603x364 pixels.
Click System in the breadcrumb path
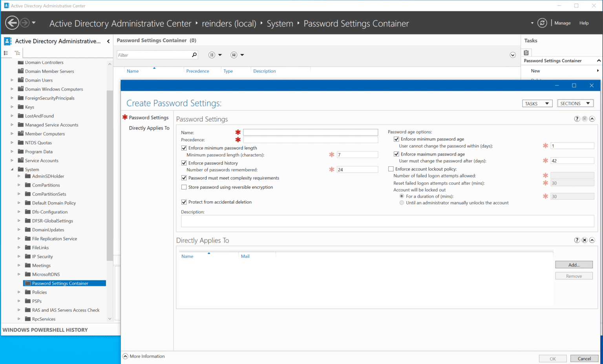point(280,24)
